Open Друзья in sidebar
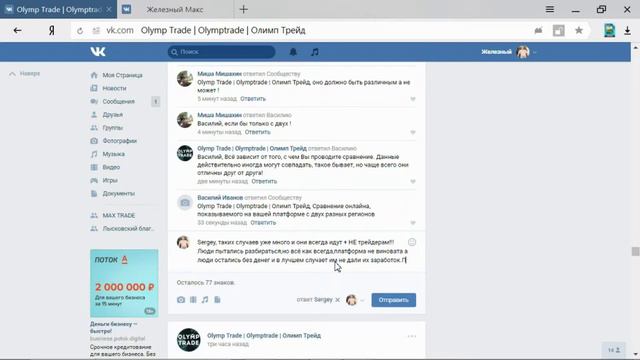Viewport: 640px width, 360px height. (x=112, y=115)
